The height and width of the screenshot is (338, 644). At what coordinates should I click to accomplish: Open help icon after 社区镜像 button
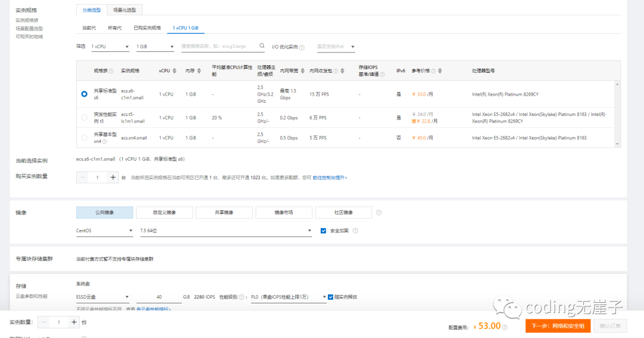[x=379, y=213]
